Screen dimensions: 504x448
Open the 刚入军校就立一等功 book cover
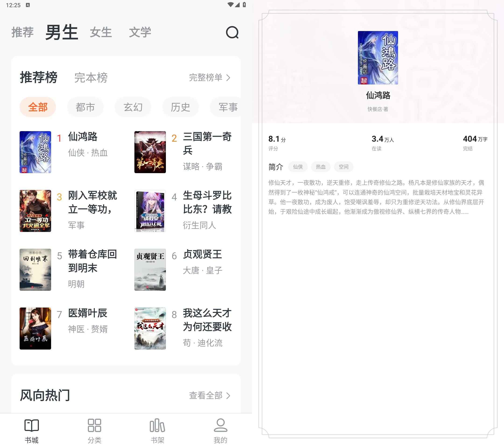coord(35,211)
